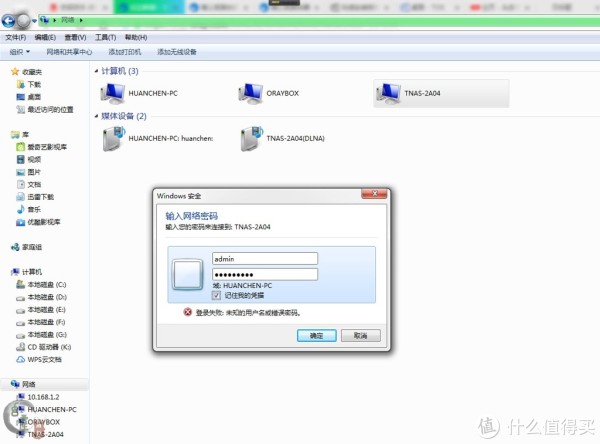Screen dimensions: 600x444
Task: Open the File menu
Action: 16,37
